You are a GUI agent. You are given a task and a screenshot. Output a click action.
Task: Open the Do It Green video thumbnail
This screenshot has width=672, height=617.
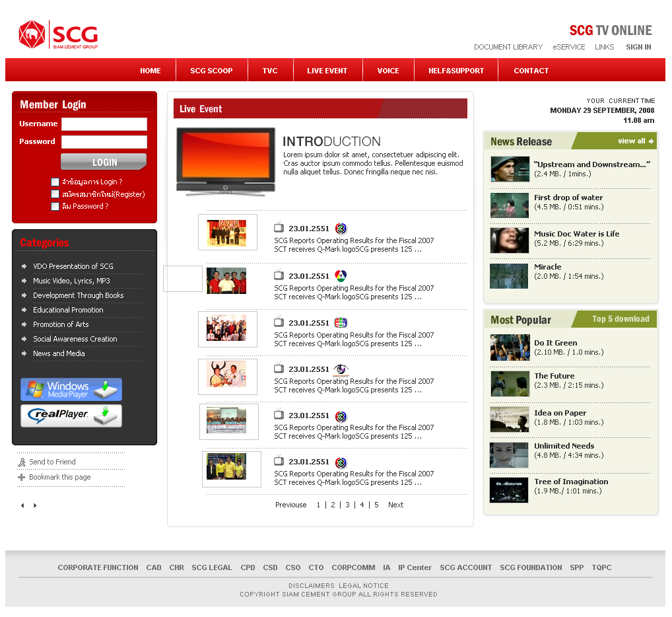(x=510, y=347)
